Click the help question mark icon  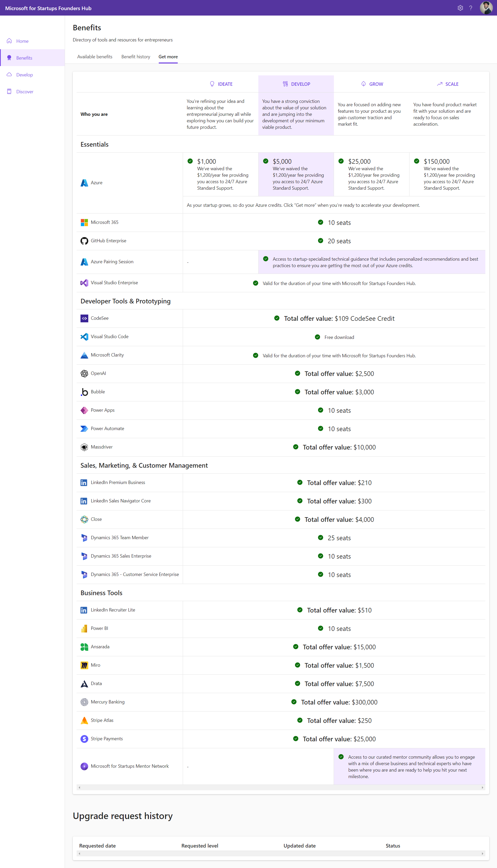(x=471, y=8)
